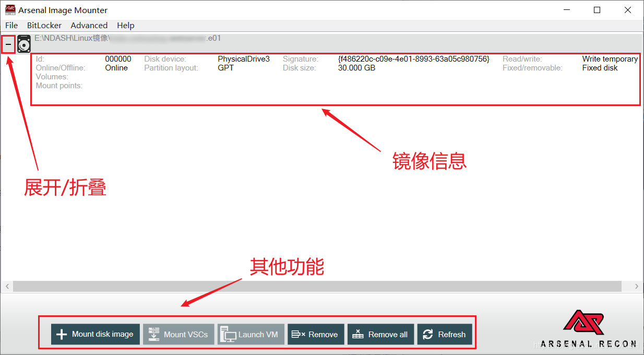
Task: Click the scrollbar right arrow
Action: (637, 286)
